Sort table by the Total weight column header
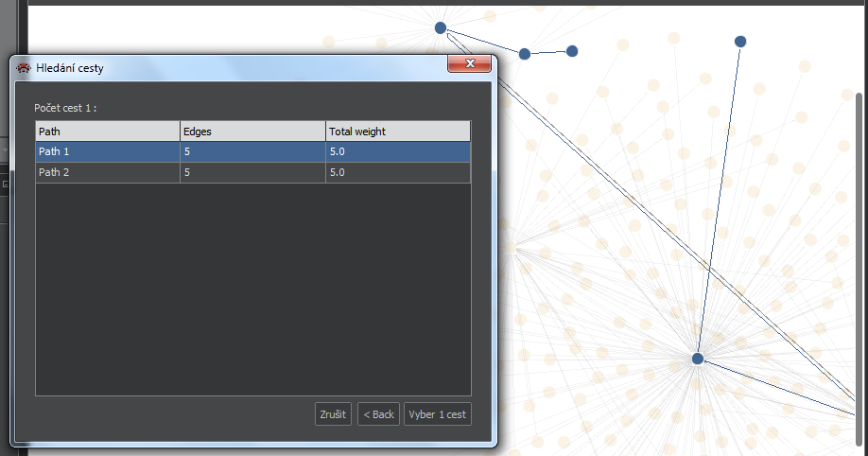The image size is (868, 456). [x=397, y=132]
